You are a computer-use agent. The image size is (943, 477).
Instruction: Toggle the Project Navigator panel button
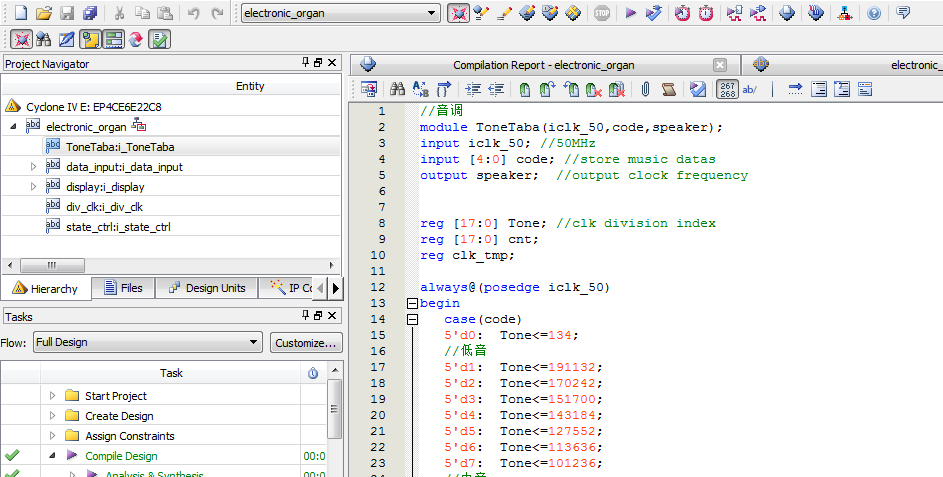pos(90,40)
